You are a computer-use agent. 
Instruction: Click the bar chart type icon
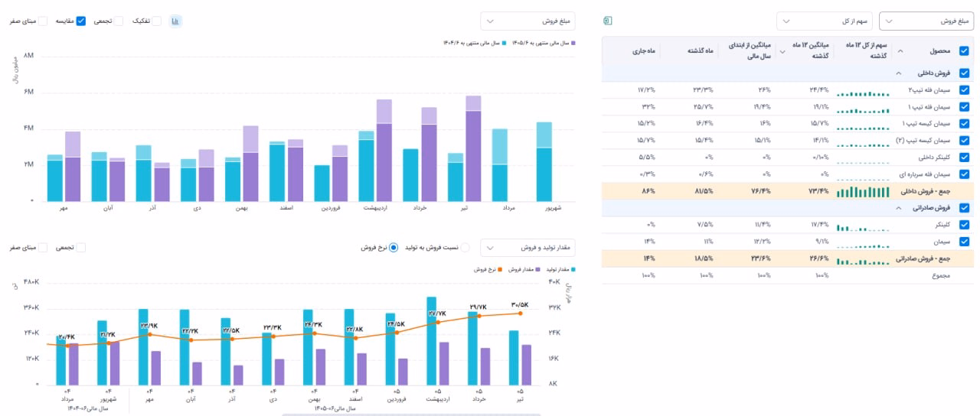175,21
